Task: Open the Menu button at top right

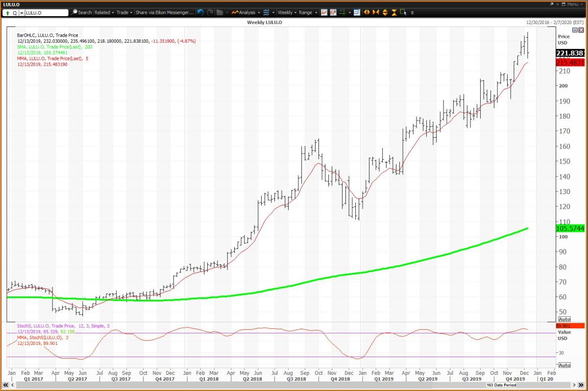Action: (571, 4)
